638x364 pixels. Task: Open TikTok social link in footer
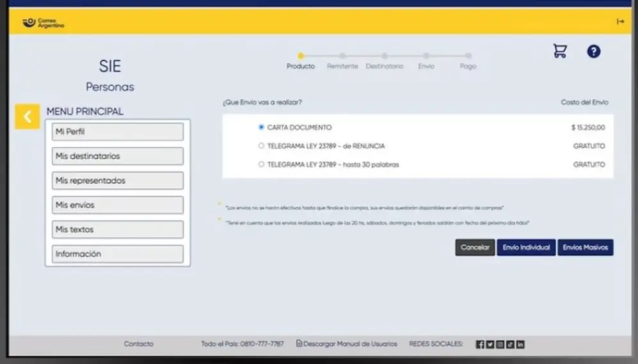click(510, 344)
